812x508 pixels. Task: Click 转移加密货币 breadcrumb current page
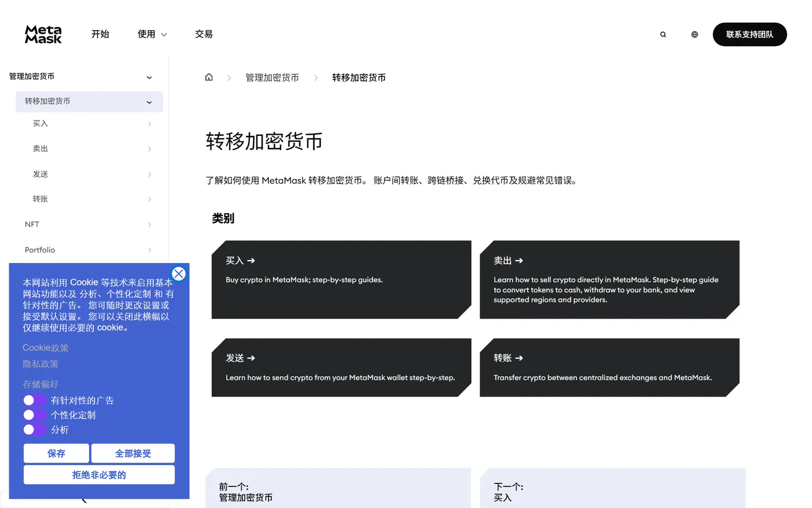click(358, 78)
